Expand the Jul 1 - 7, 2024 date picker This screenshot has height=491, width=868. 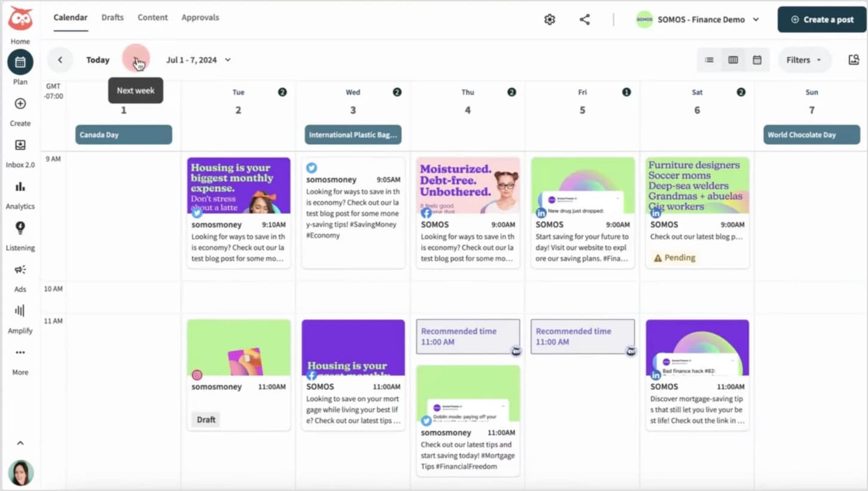tap(198, 60)
